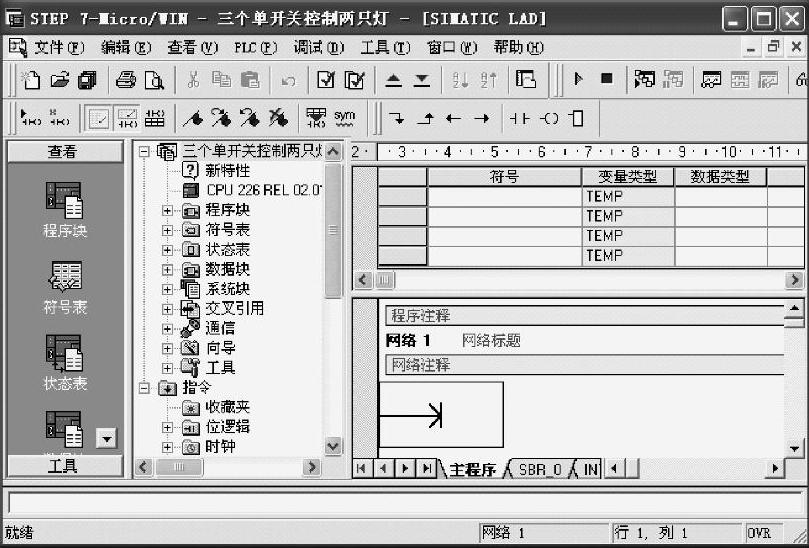Insert a box instruction from the toolbar
The image size is (809, 548).
coord(576,119)
